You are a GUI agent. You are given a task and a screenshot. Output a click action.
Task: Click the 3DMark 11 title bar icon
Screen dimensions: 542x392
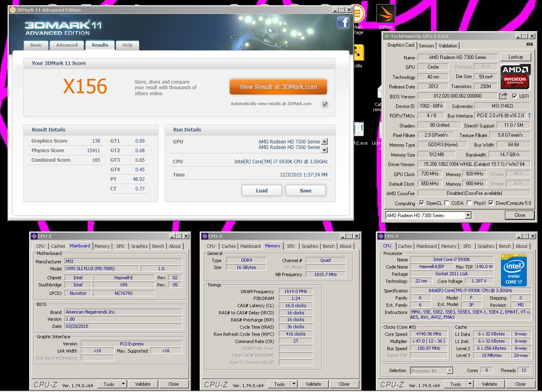pyautogui.click(x=12, y=10)
